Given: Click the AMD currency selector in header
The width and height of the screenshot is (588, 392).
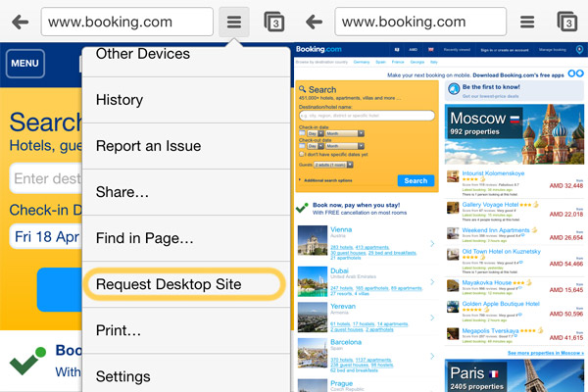Looking at the screenshot, I should pyautogui.click(x=414, y=50).
